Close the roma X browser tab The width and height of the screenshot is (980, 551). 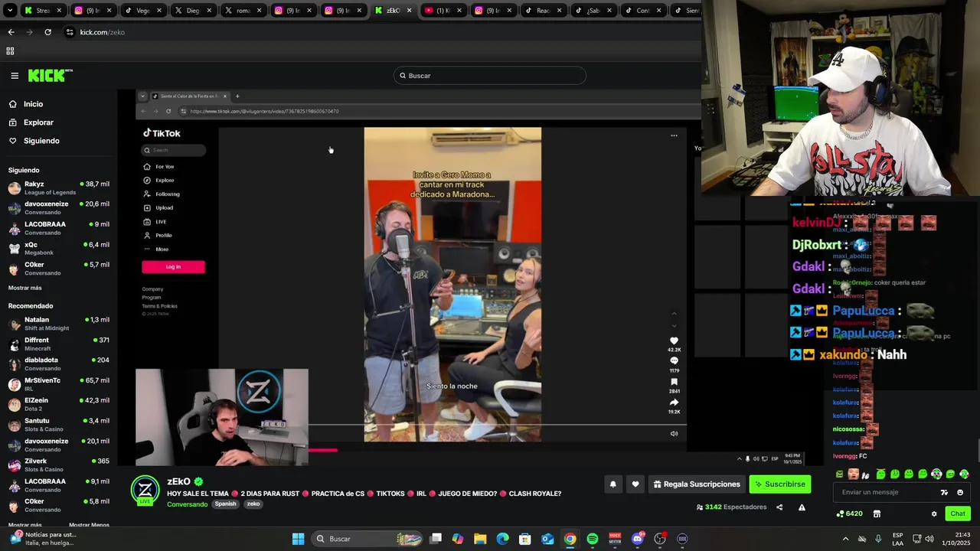coord(259,11)
